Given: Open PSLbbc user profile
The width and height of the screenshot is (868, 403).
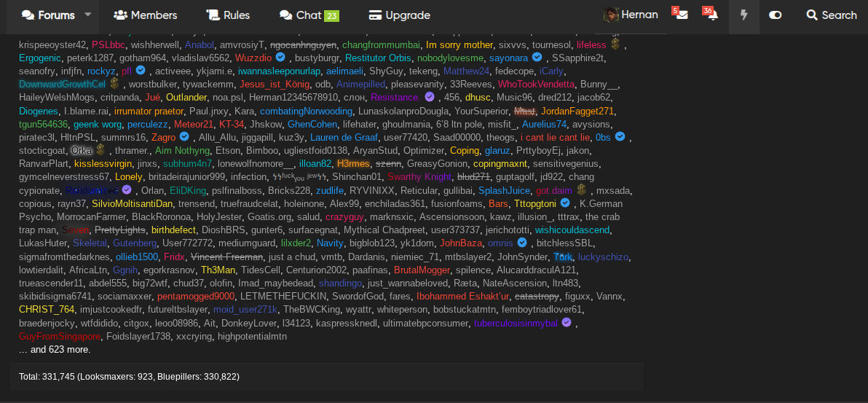Looking at the screenshot, I should click(x=108, y=44).
